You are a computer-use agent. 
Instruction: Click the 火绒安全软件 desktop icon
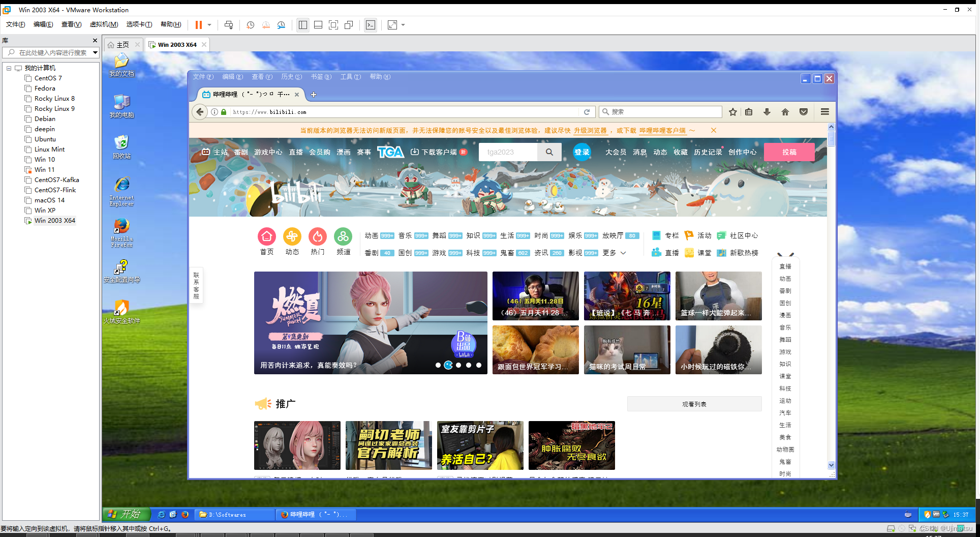coord(122,312)
